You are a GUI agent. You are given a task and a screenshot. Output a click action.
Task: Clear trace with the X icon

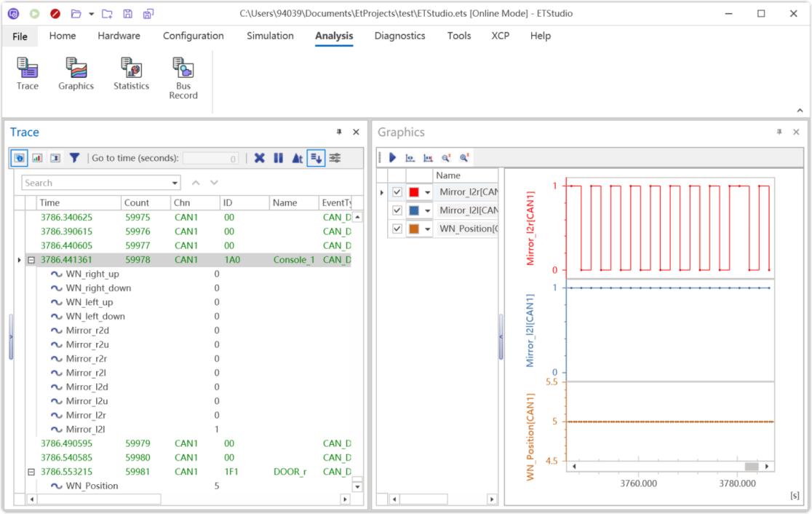[x=259, y=158]
